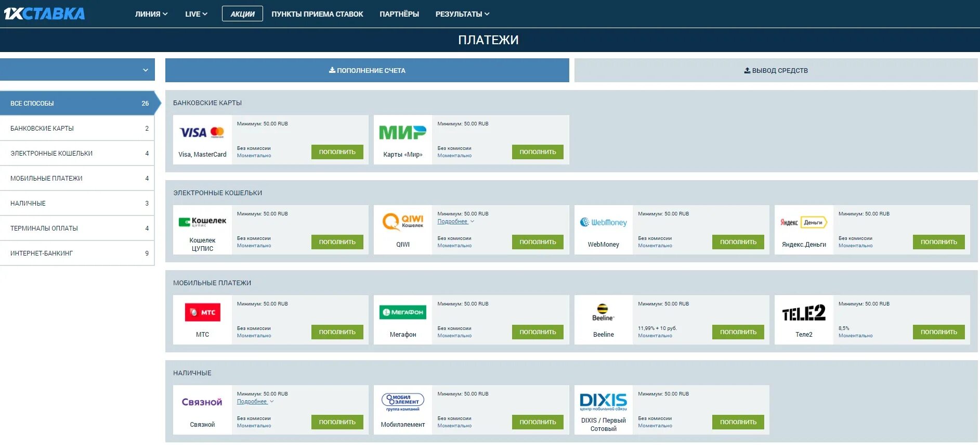980x445 pixels.
Task: Click the DIXIS logo
Action: pyautogui.click(x=603, y=402)
